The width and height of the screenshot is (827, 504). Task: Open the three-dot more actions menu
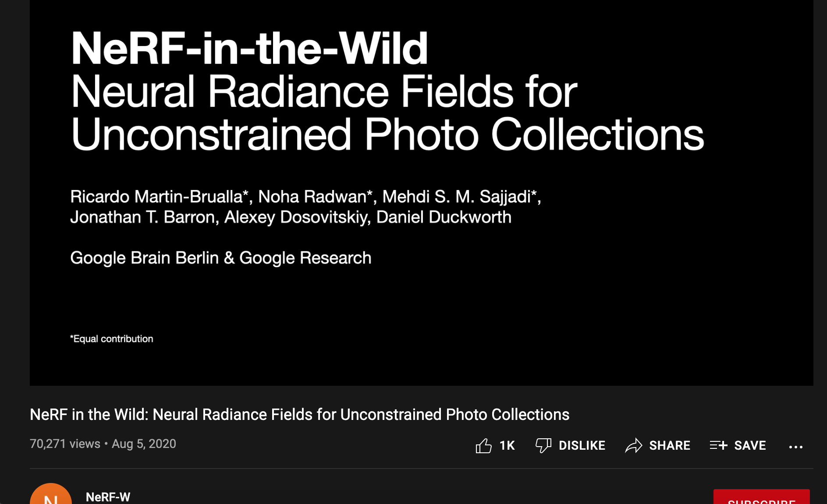(796, 447)
